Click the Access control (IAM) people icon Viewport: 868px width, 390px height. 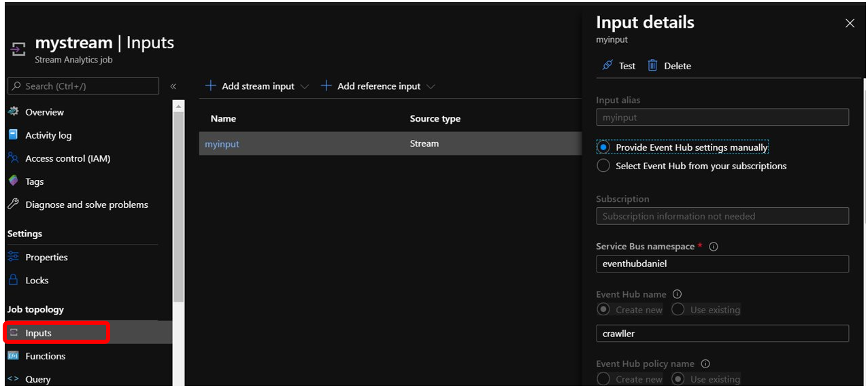point(13,158)
